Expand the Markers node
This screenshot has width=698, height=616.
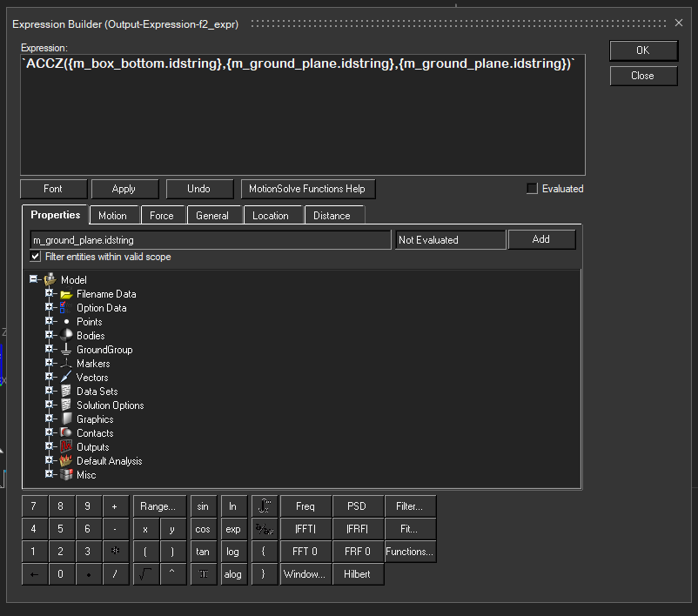49,363
